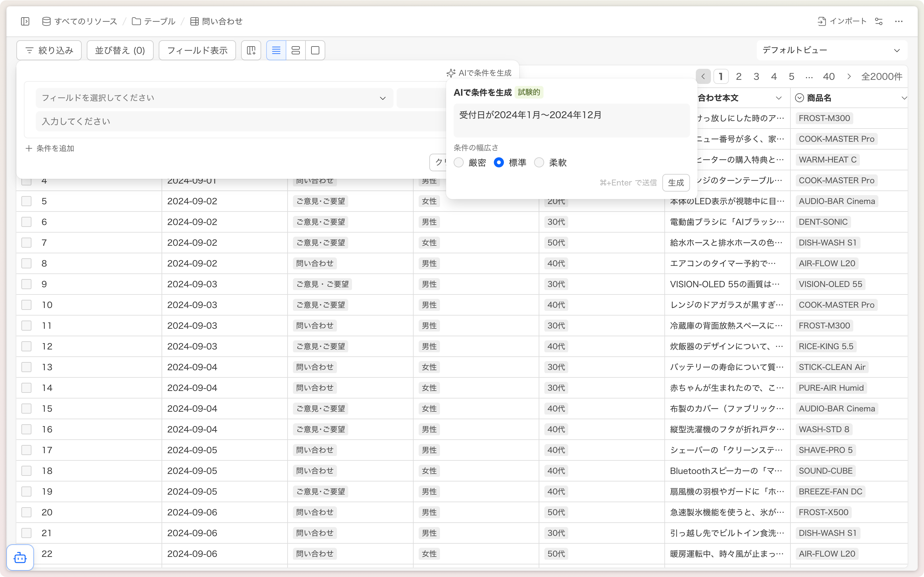
Task: Switch to compact list row view
Action: (276, 50)
